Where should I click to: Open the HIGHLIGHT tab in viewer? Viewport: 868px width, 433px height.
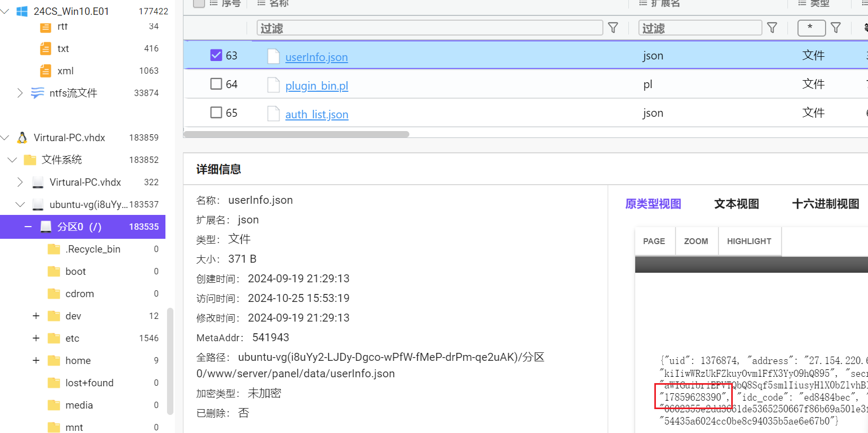point(749,241)
